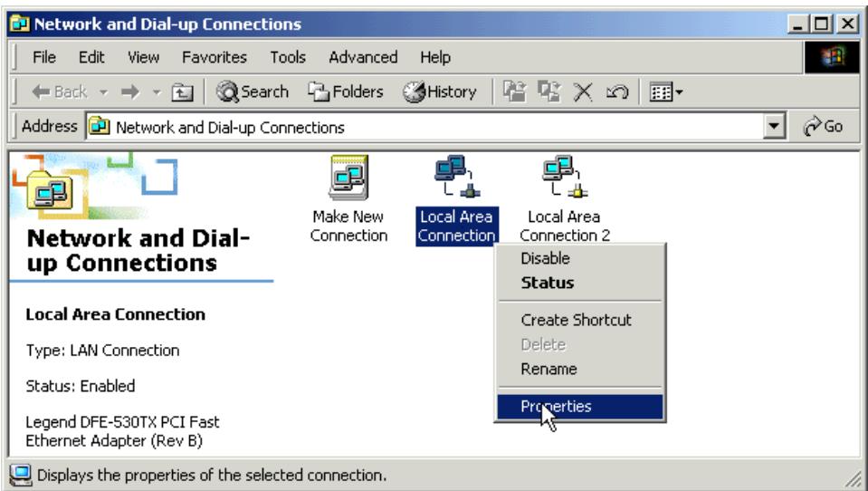Choose Disable in the context menu

click(580, 258)
